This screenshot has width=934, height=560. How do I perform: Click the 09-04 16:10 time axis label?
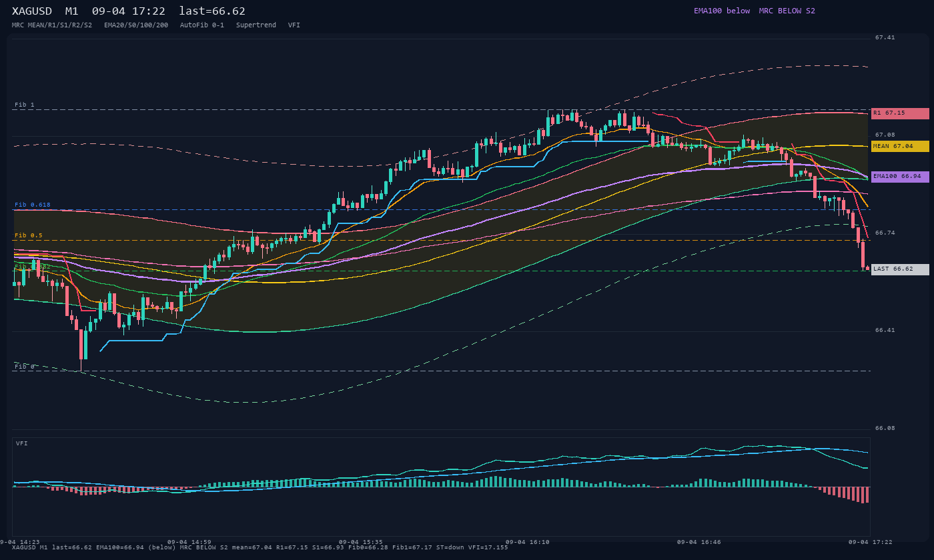tap(528, 542)
